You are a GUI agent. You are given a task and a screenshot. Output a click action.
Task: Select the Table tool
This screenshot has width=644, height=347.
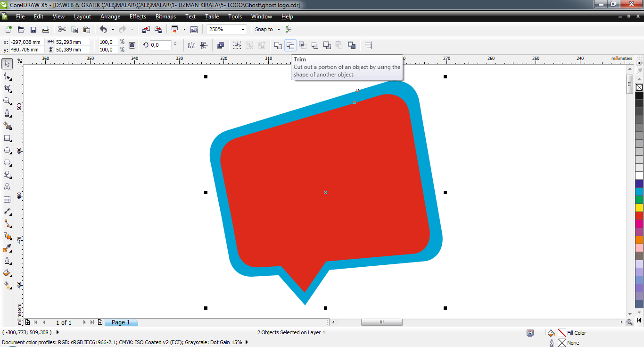tap(8, 199)
